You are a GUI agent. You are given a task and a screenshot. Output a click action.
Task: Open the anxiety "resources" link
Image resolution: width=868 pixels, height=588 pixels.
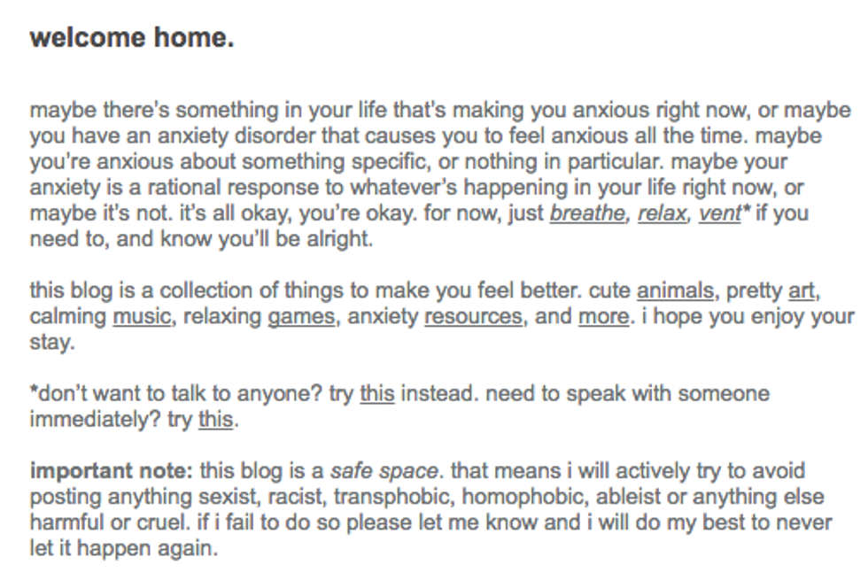click(473, 316)
